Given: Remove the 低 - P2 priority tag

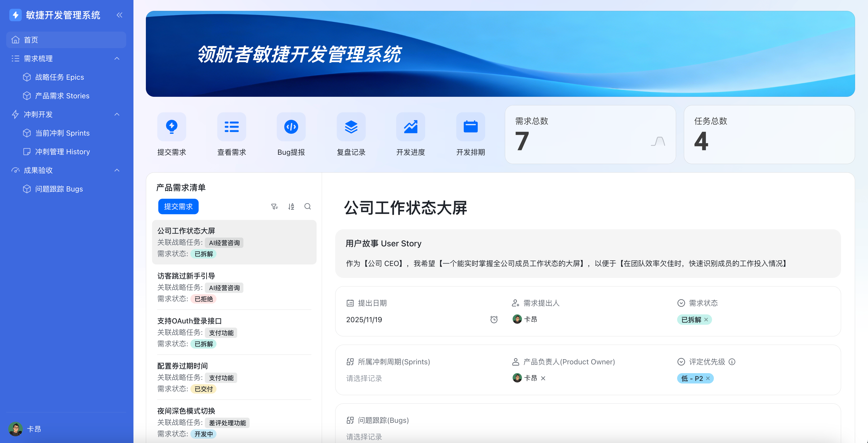Looking at the screenshot, I should coord(708,378).
